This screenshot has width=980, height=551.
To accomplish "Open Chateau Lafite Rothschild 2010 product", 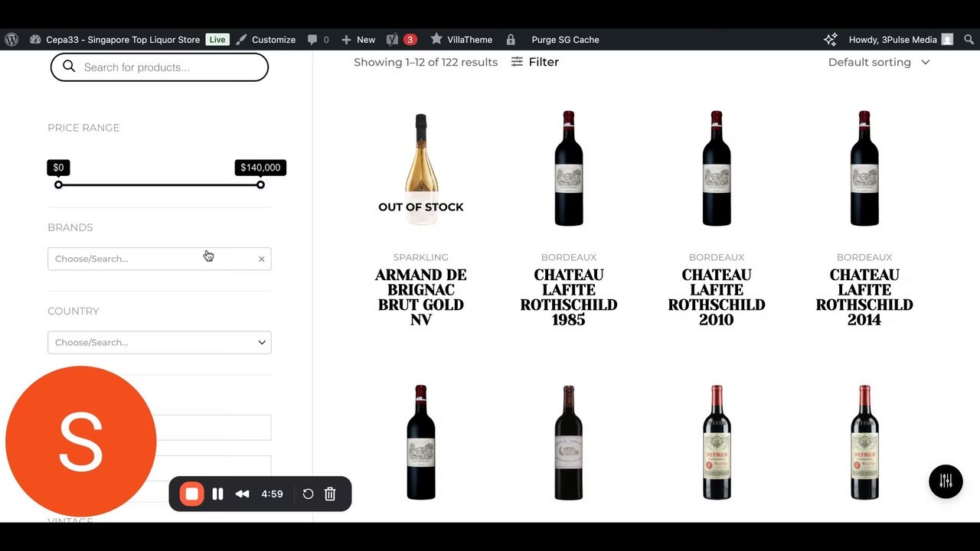I will [x=716, y=297].
